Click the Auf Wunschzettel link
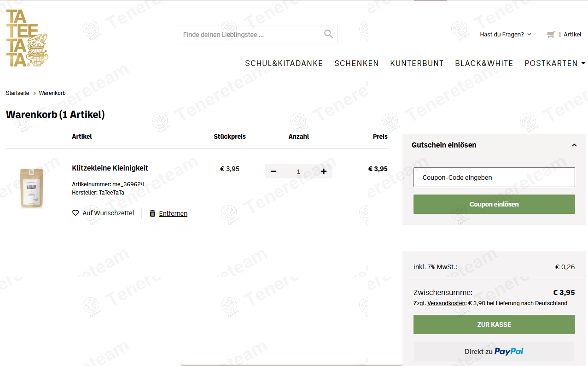The height and width of the screenshot is (366, 588). click(108, 213)
